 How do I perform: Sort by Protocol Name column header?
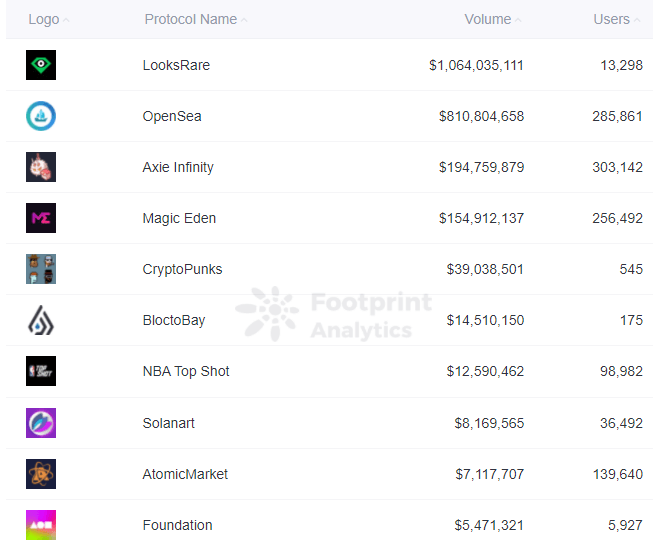coord(191,19)
